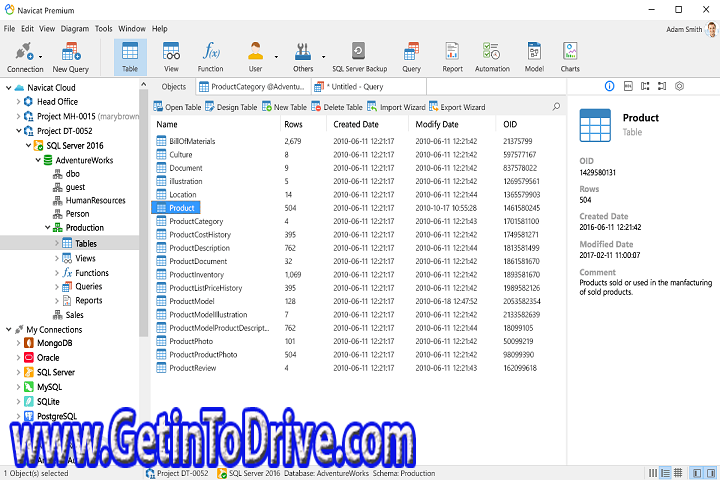Collapse the Navicat Cloud node
This screenshot has width=720, height=480.
8,87
